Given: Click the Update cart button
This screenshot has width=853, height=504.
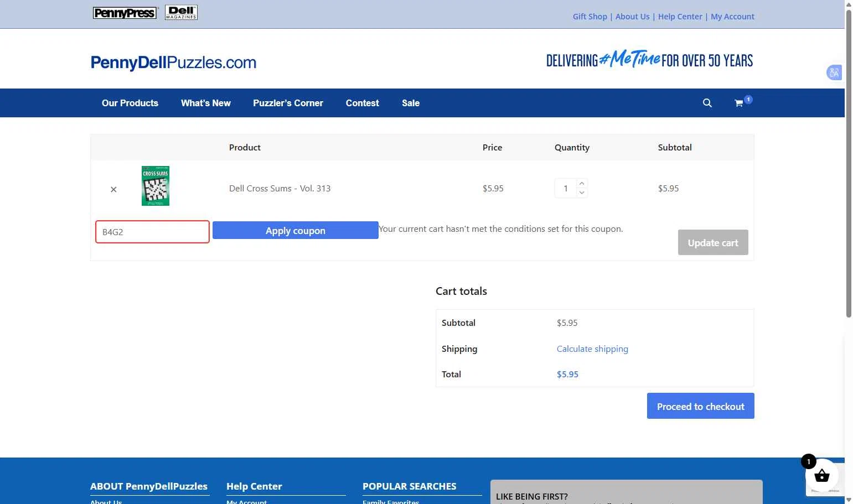Looking at the screenshot, I should (713, 242).
